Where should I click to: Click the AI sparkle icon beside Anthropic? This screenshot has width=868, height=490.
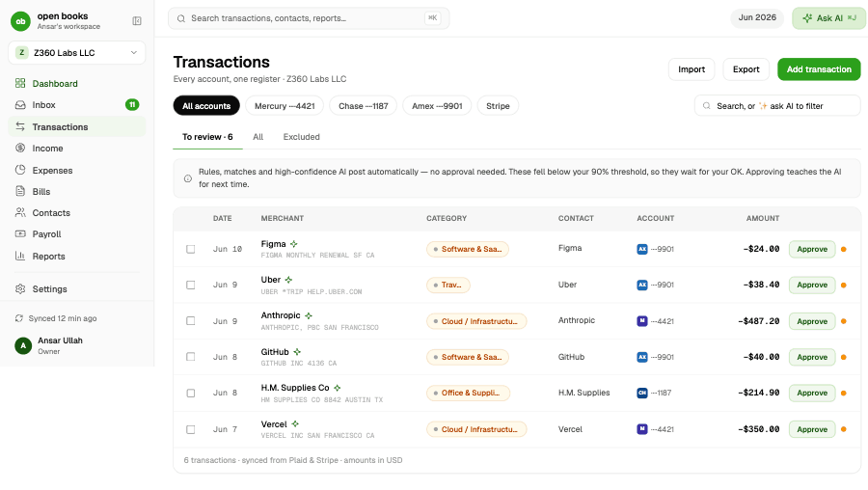[309, 315]
